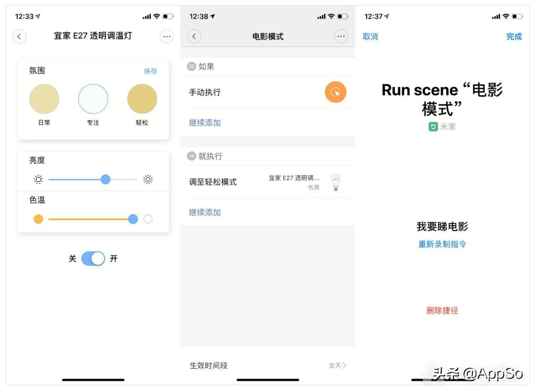Tap 继续添加 under the 就执行 section
The width and height of the screenshot is (534, 392).
tap(204, 212)
